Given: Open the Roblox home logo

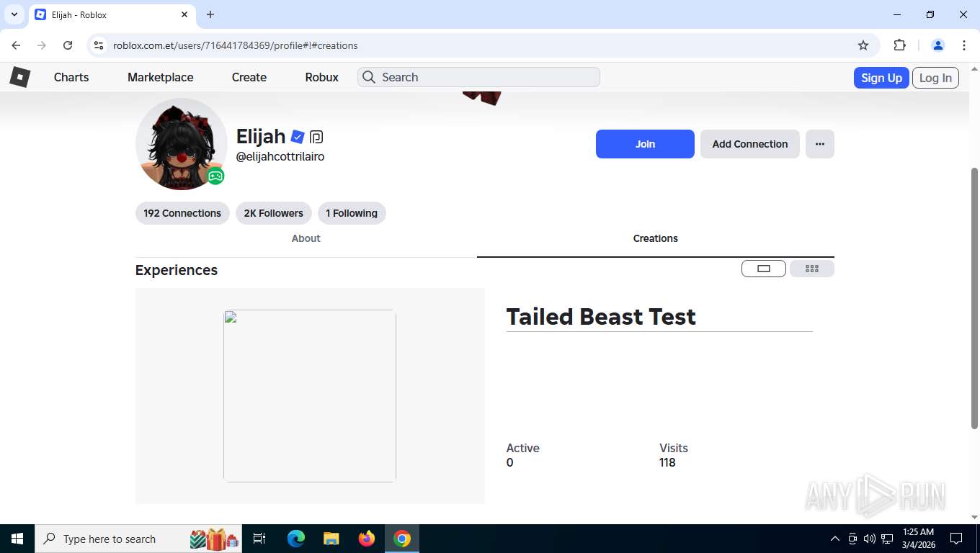Looking at the screenshot, I should click(x=19, y=76).
